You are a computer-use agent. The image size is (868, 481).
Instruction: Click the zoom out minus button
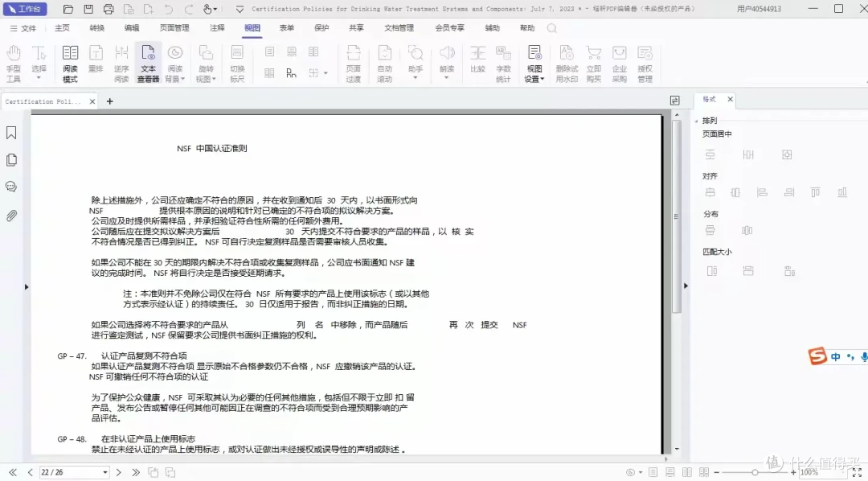(x=716, y=473)
